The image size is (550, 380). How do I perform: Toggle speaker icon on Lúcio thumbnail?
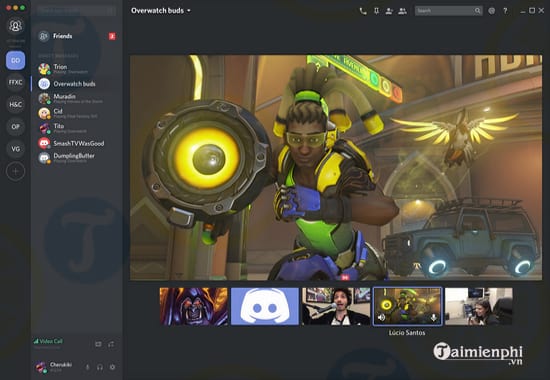click(381, 318)
